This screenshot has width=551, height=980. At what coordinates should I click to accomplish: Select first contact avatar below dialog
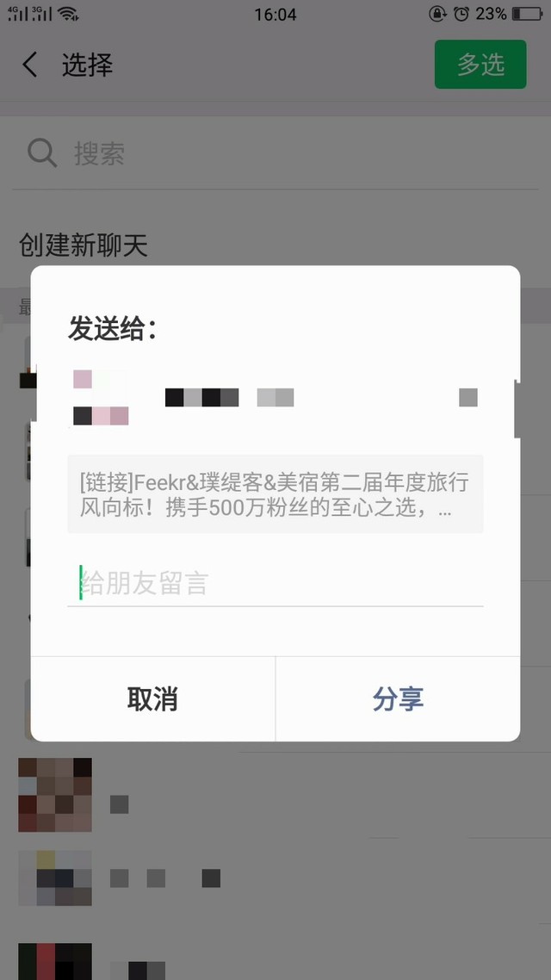point(55,795)
